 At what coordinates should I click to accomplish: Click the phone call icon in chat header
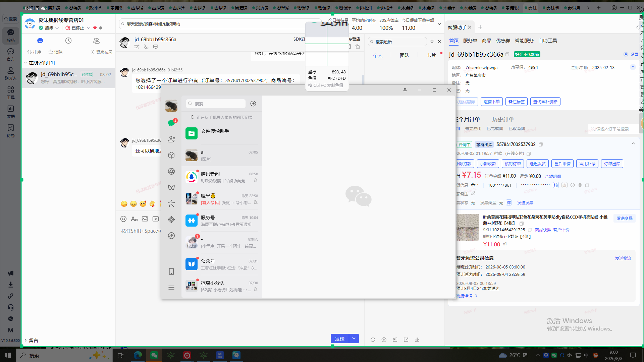coord(146,47)
